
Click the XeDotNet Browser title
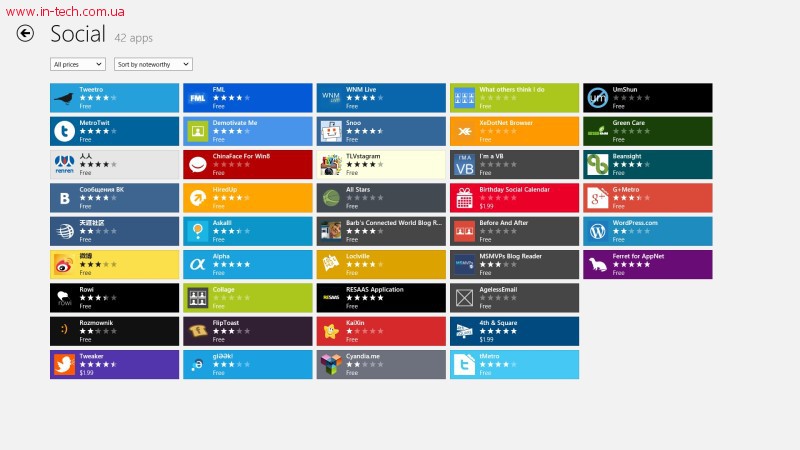click(x=506, y=122)
